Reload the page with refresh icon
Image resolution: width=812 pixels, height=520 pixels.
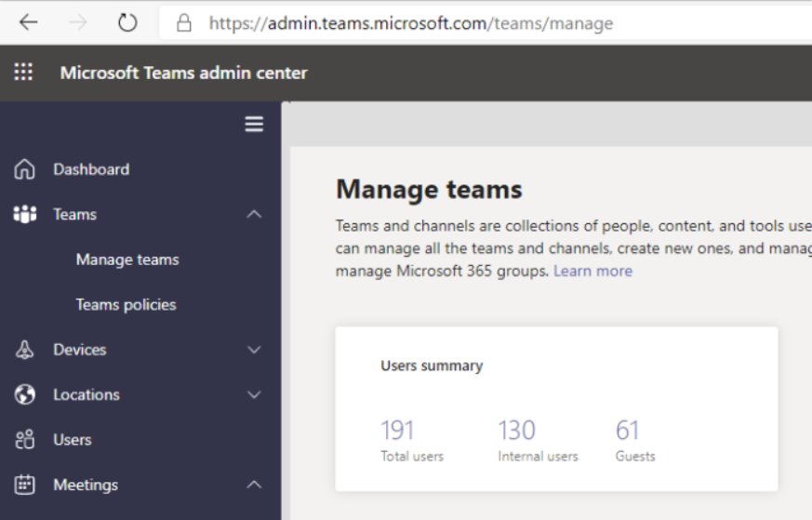(127, 22)
